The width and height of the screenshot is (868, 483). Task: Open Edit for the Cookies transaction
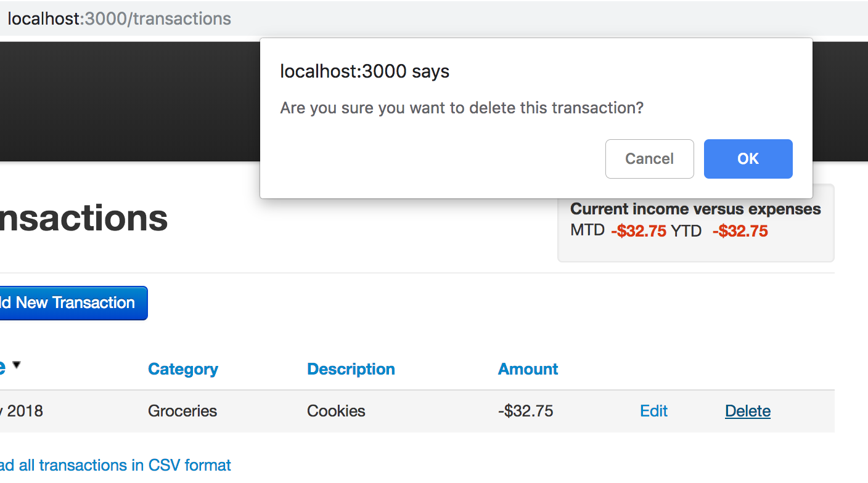(653, 411)
